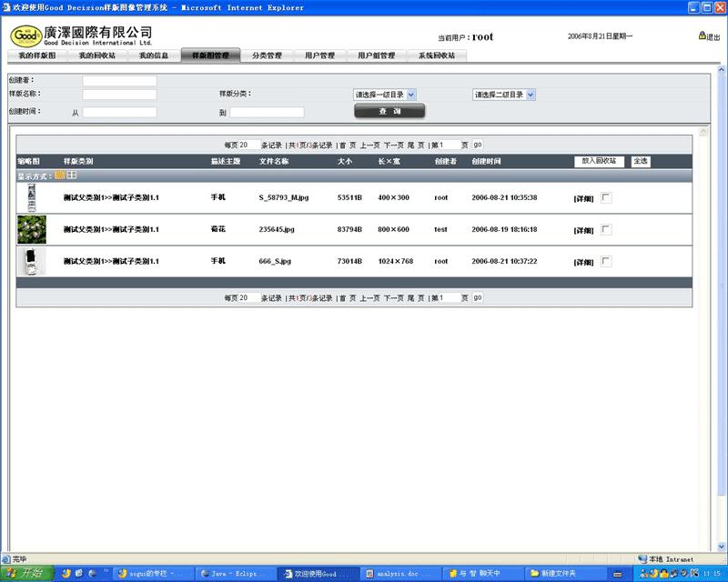Click the 创建时间 column header
Screen dimensions: 728x582
[486, 161]
